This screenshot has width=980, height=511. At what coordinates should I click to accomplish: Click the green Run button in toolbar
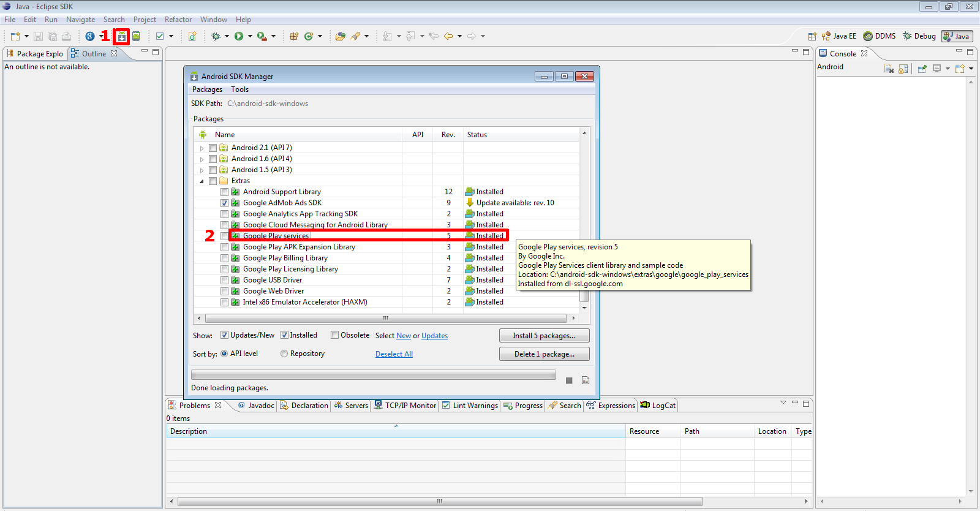point(239,37)
